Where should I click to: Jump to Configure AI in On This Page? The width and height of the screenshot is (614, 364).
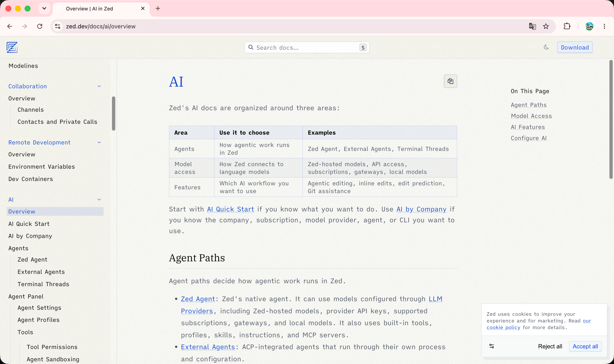(x=529, y=138)
